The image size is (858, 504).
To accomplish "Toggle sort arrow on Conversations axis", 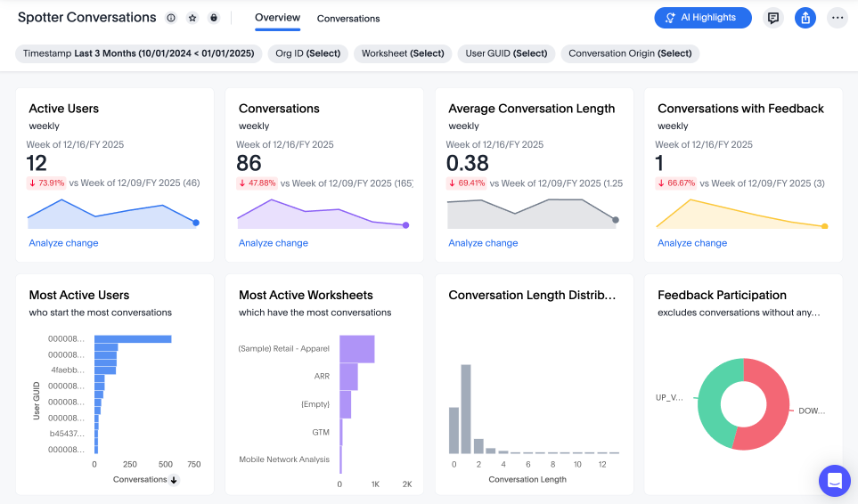I will pyautogui.click(x=174, y=480).
